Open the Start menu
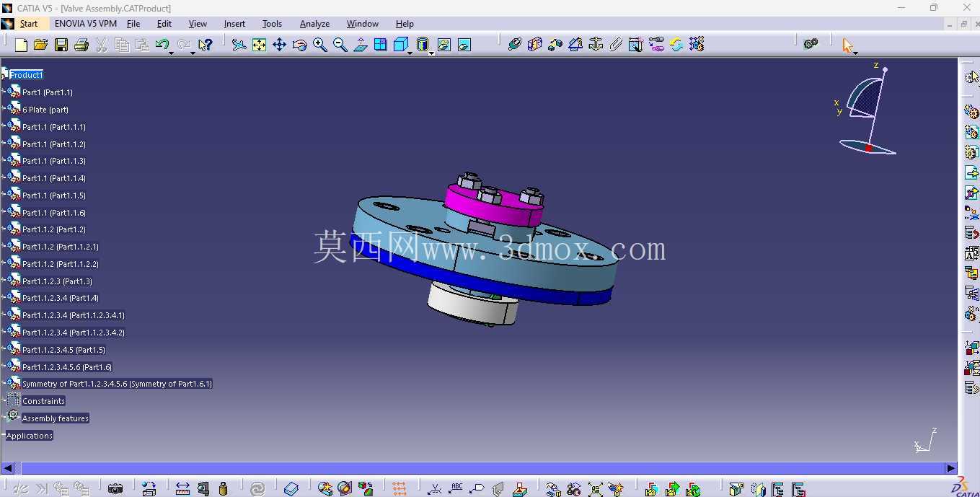 [29, 24]
